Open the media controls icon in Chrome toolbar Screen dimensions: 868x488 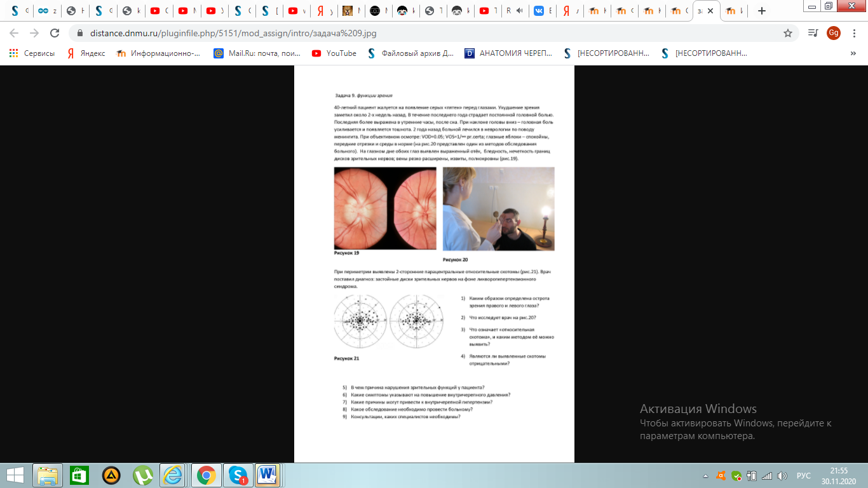[x=812, y=33]
